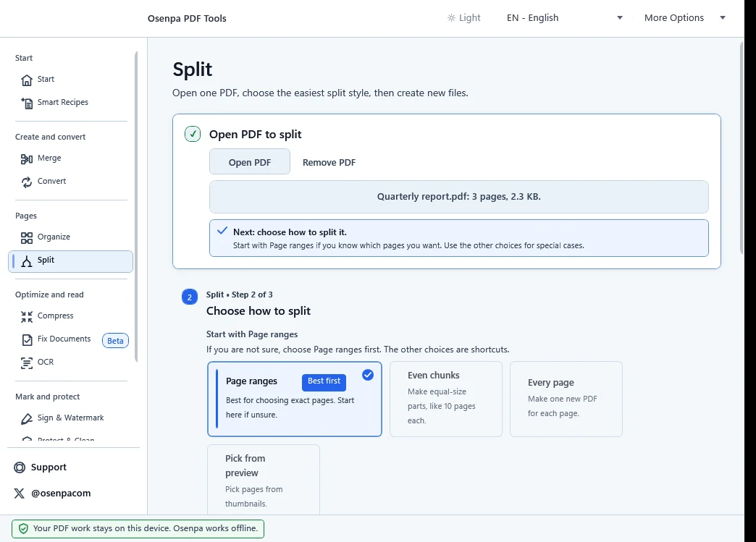This screenshot has height=542, width=756.
Task: Open the Convert menu item
Action: point(70,181)
